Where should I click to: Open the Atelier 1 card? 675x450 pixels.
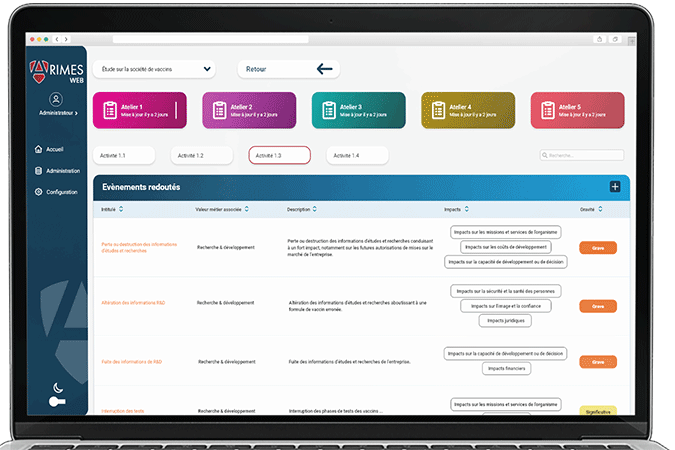[x=140, y=110]
